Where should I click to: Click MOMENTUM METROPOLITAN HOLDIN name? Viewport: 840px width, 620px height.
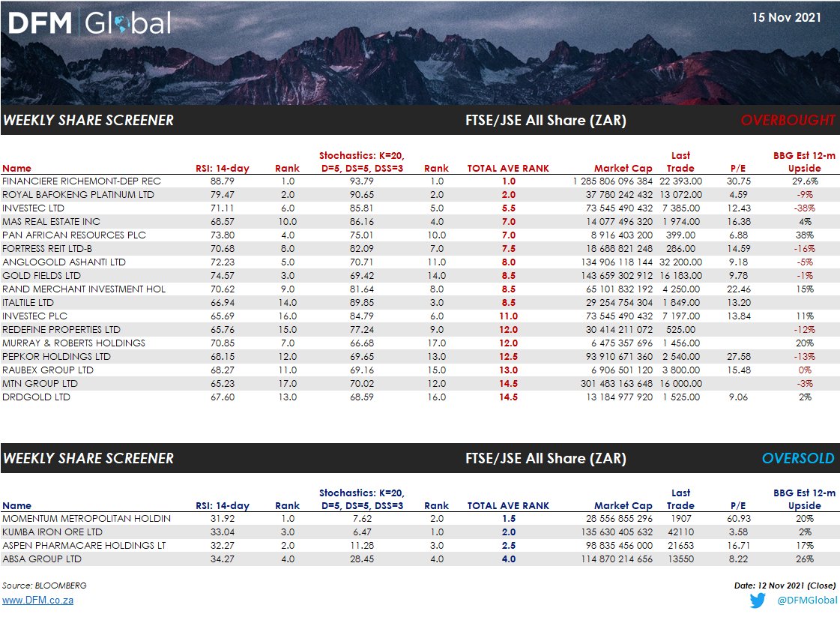87,519
